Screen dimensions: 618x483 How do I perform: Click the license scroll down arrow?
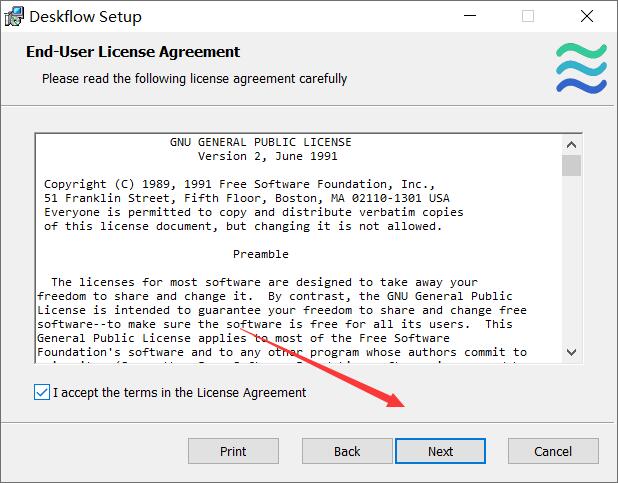click(x=571, y=352)
